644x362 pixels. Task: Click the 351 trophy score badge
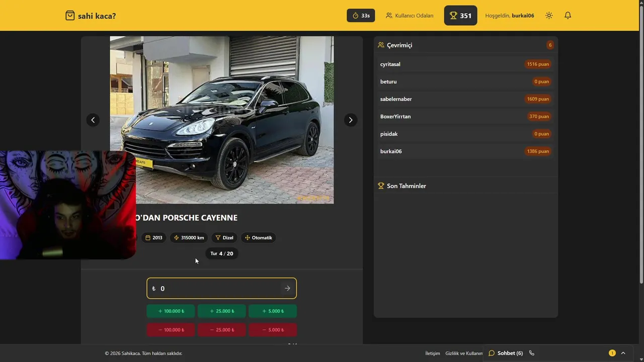point(460,16)
